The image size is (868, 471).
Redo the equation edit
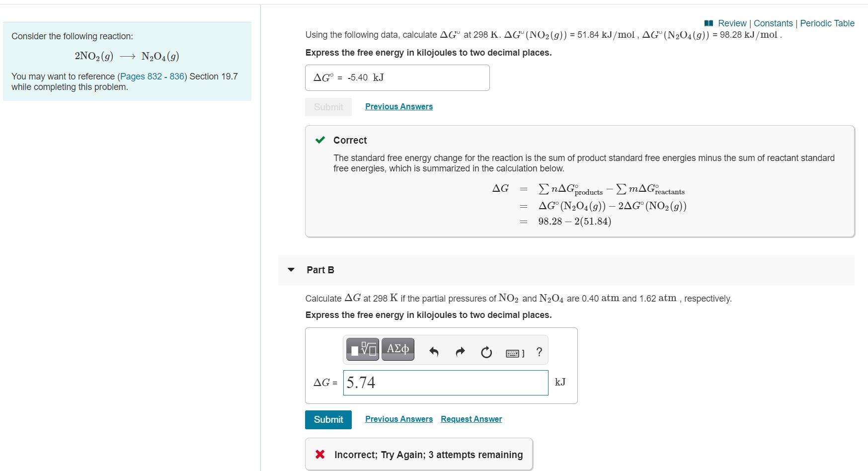(460, 351)
